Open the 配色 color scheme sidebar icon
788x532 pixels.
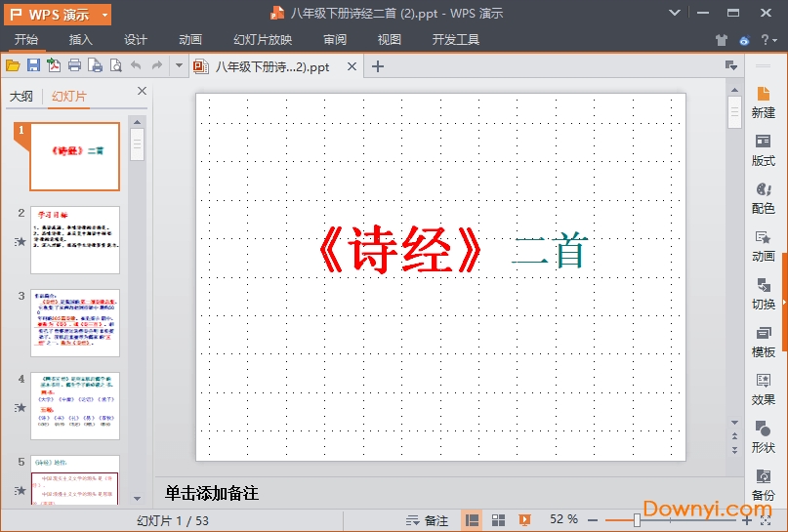pyautogui.click(x=763, y=198)
